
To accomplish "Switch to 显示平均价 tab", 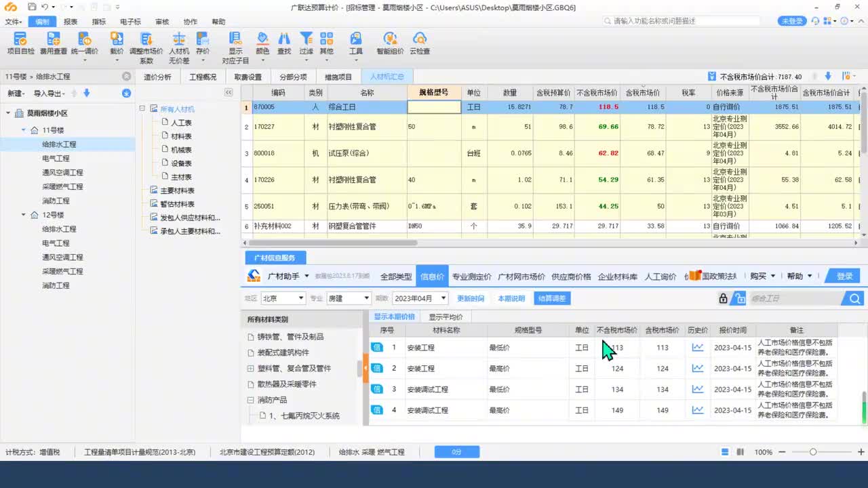I will pyautogui.click(x=446, y=317).
